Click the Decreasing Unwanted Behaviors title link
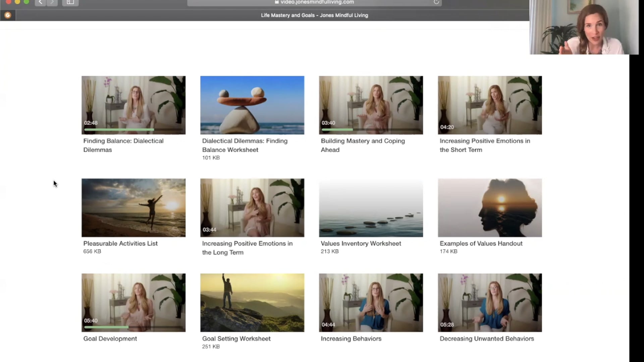This screenshot has height=362, width=644. (x=486, y=339)
